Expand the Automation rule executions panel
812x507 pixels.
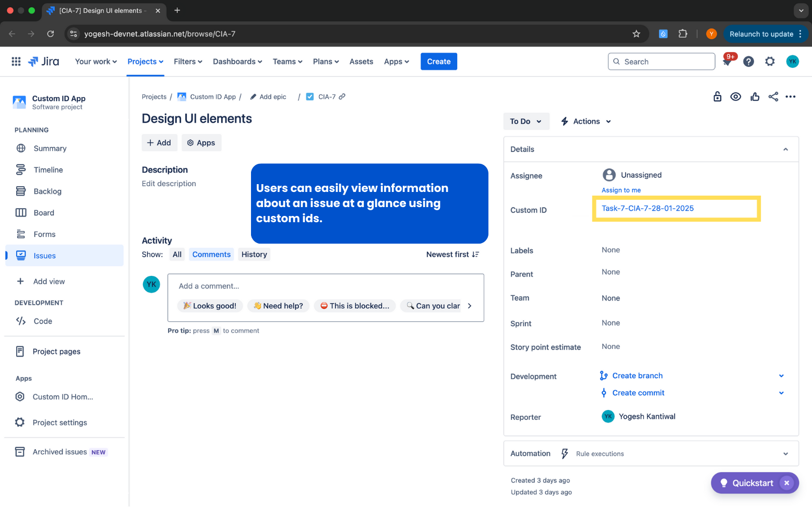pos(785,454)
